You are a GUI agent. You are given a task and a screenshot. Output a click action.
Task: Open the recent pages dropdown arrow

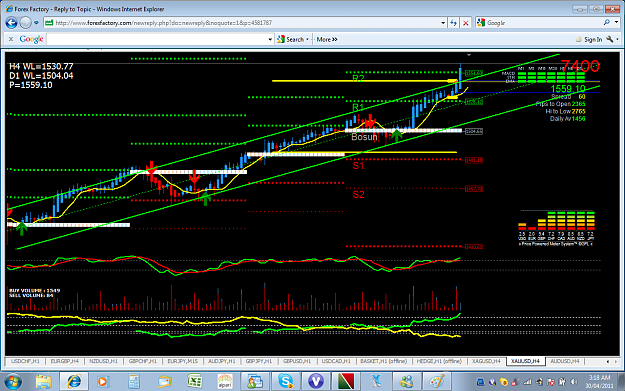coord(36,23)
